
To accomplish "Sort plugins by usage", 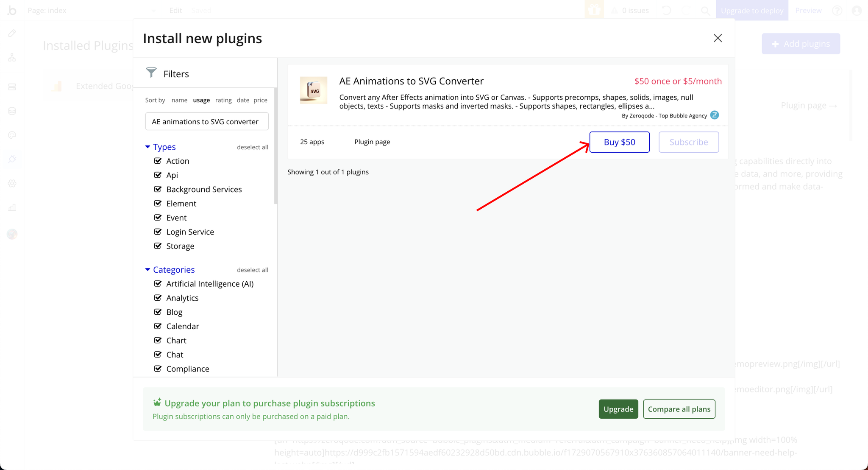I will (x=201, y=100).
